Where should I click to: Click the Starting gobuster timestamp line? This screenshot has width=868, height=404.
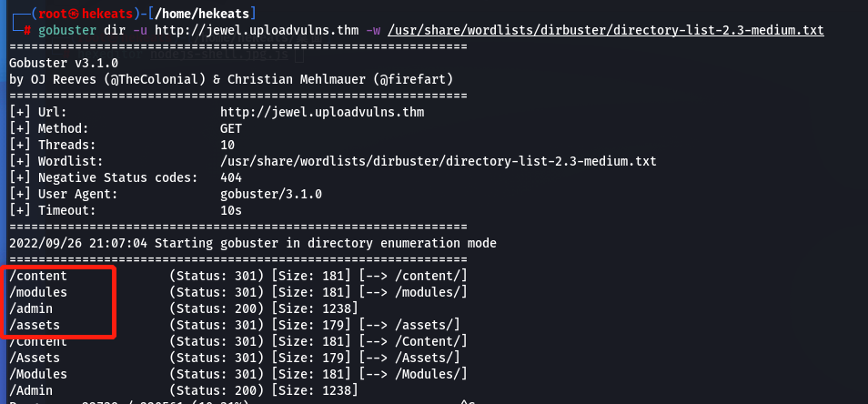(x=252, y=243)
